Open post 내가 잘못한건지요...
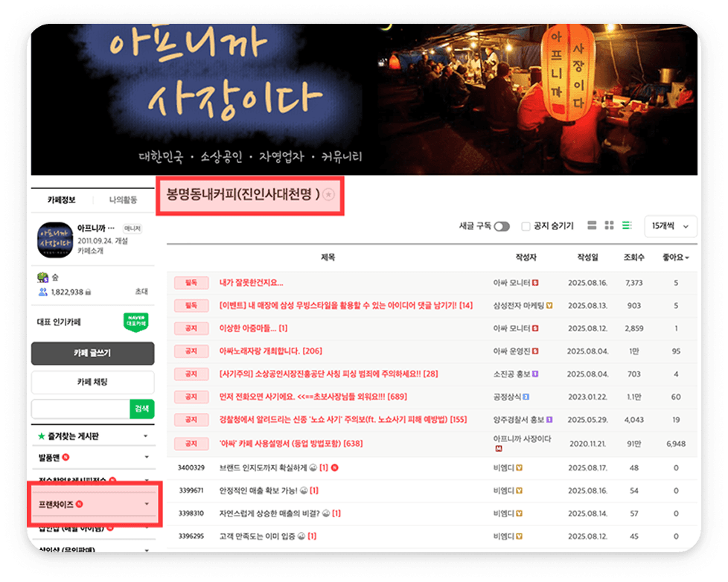 point(251,283)
